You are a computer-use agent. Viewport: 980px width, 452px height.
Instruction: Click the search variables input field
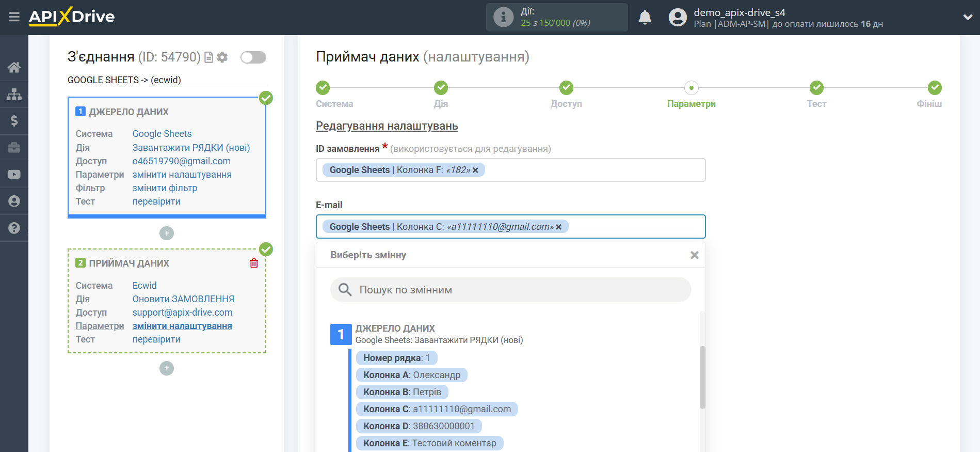tap(510, 290)
